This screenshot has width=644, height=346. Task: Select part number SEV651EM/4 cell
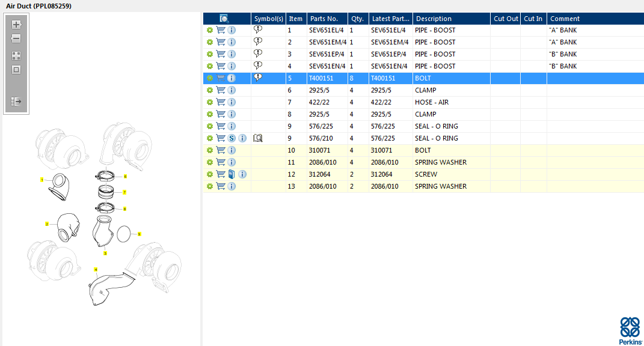[x=328, y=42]
